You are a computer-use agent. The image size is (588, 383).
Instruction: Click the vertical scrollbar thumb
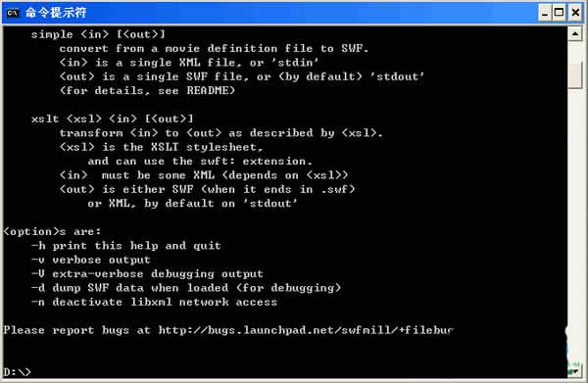pos(575,75)
